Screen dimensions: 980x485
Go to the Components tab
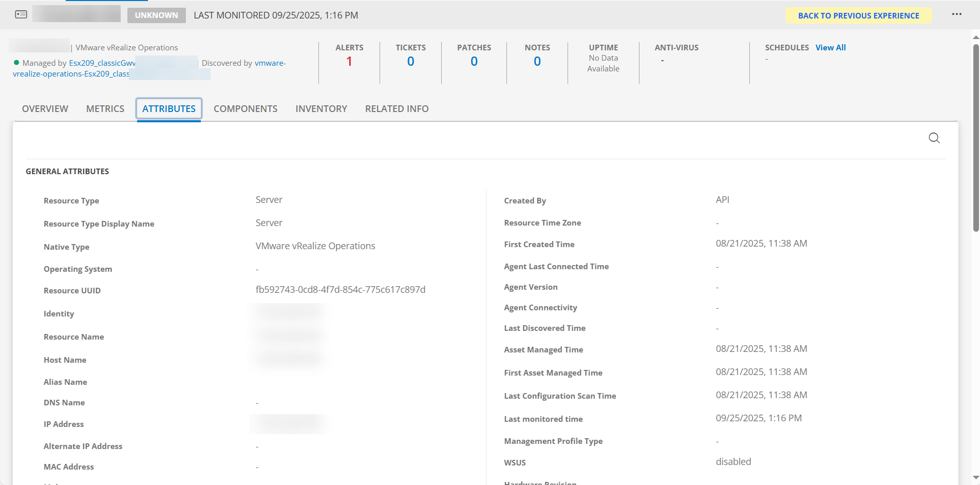[x=246, y=109]
